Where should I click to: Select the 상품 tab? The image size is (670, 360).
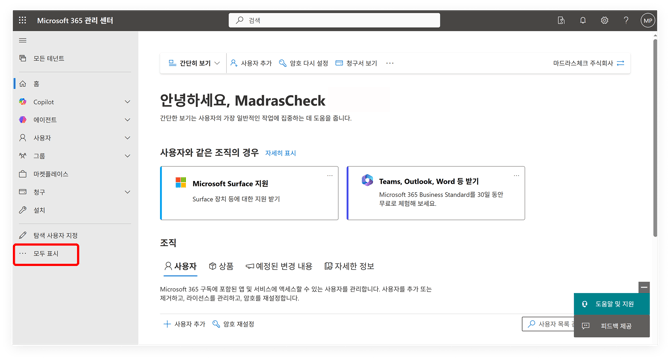(221, 266)
